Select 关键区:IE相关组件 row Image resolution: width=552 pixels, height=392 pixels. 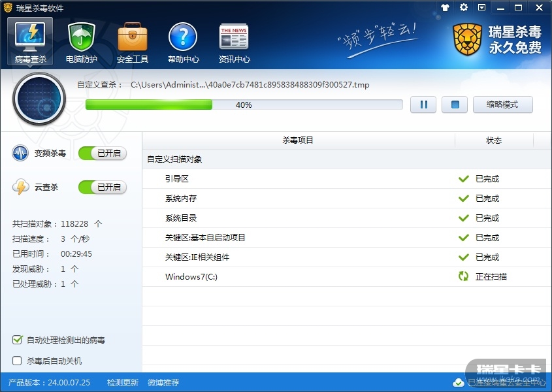(347, 257)
